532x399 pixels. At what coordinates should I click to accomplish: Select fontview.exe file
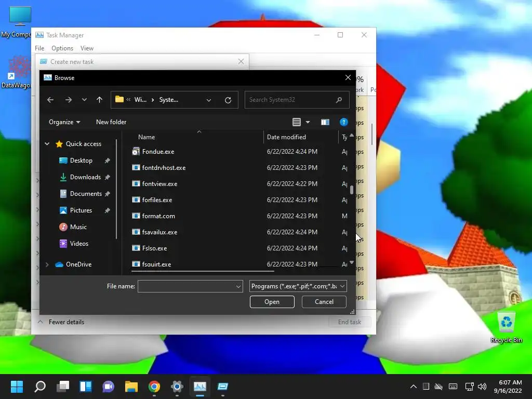click(159, 184)
